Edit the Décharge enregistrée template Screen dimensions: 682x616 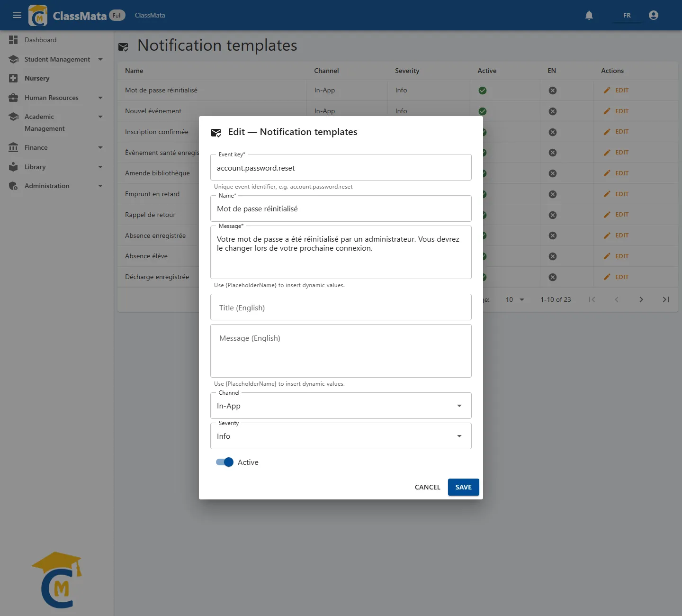(x=617, y=277)
